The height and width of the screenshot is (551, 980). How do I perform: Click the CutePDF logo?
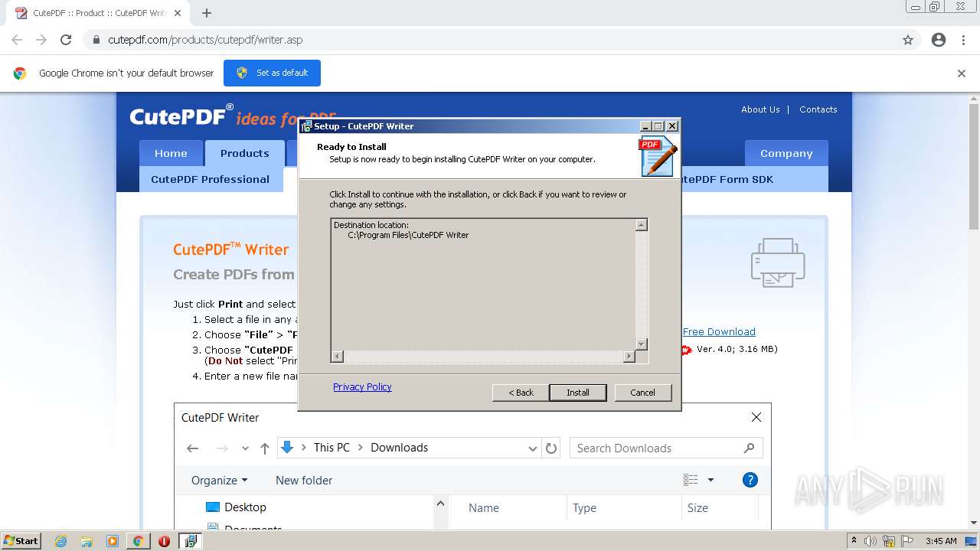point(181,116)
